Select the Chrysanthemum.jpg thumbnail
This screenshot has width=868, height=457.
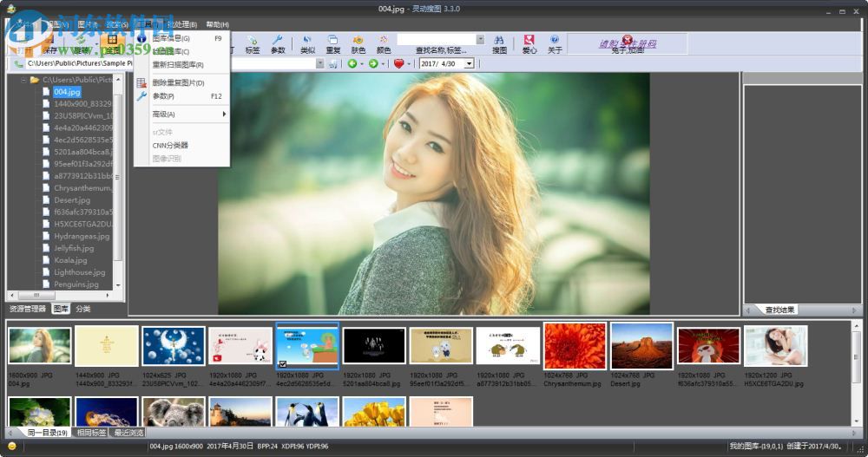point(575,347)
